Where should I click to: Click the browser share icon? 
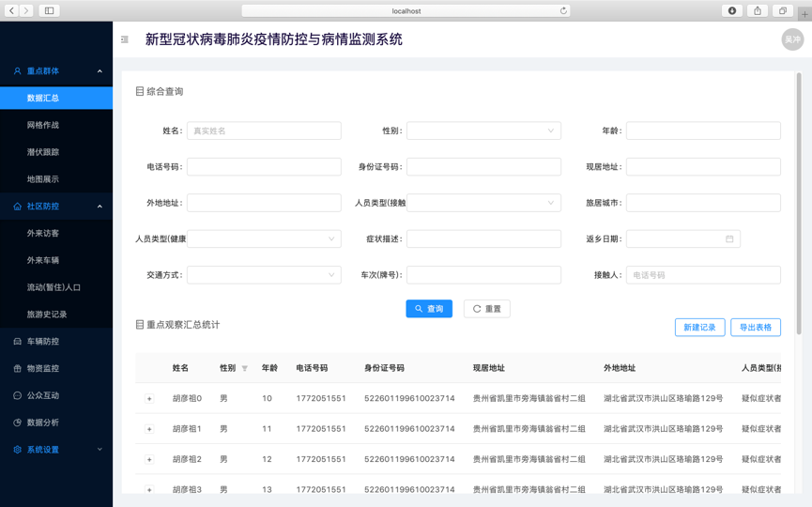(758, 10)
